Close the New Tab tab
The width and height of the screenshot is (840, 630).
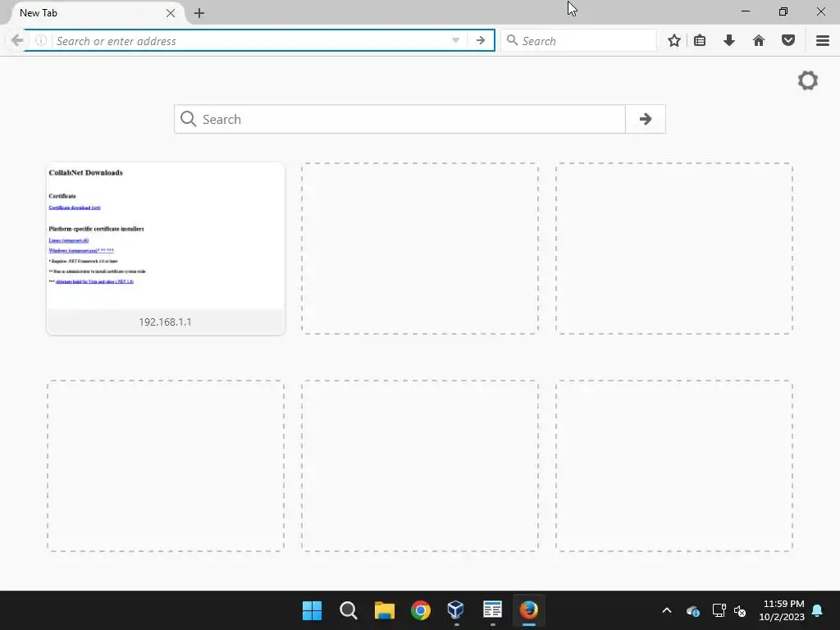171,13
